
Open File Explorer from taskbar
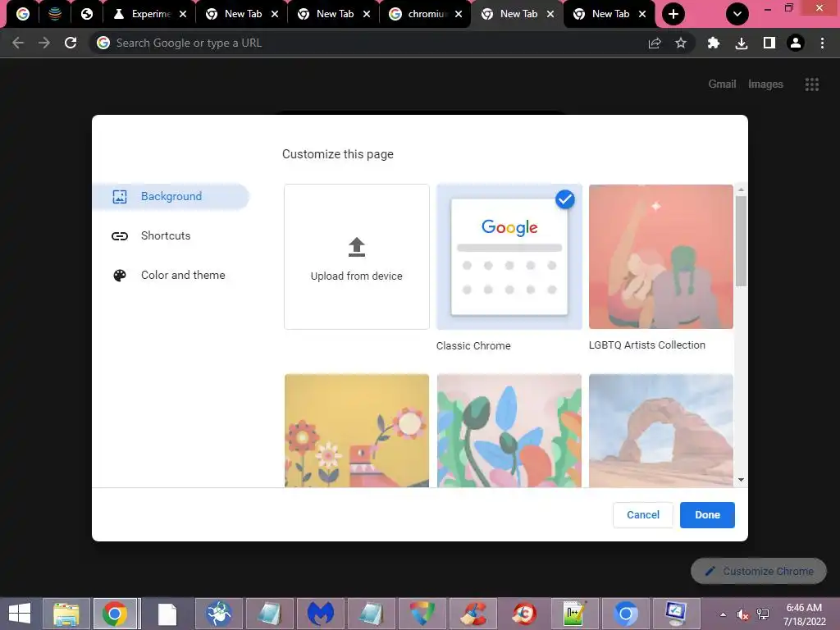pos(66,614)
